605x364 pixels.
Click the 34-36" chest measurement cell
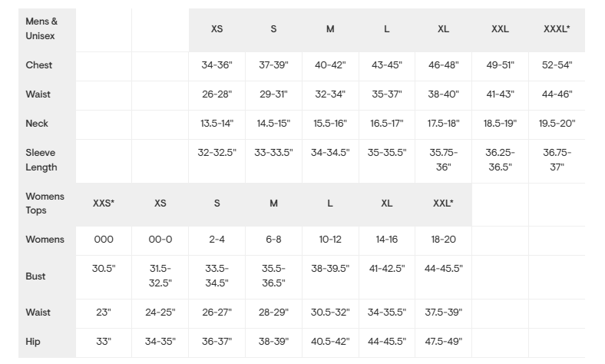pyautogui.click(x=217, y=65)
